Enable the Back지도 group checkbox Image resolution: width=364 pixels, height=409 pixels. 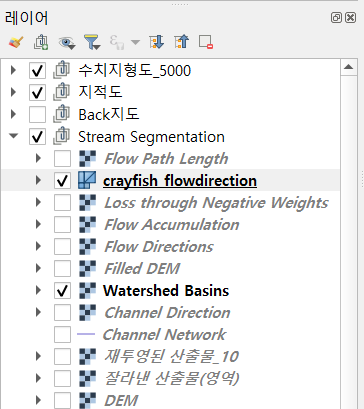37,114
